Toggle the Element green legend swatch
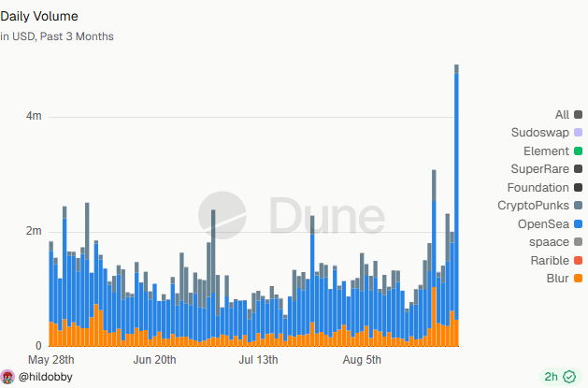Viewport: 588px width, 388px height. tap(578, 151)
